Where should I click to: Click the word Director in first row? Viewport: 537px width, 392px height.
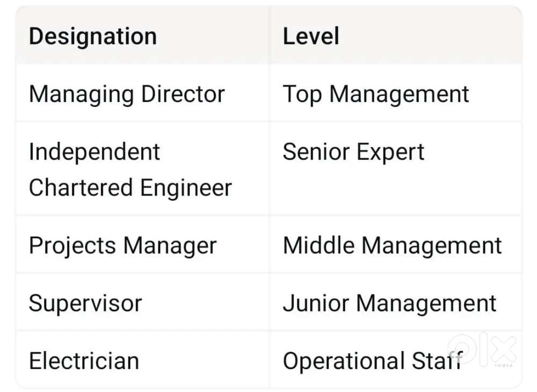pyautogui.click(x=183, y=95)
